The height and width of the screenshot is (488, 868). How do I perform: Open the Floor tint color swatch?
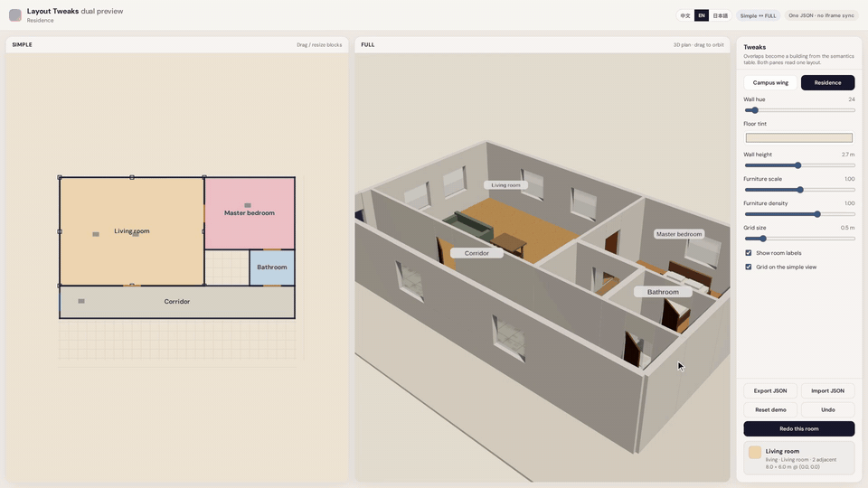798,137
